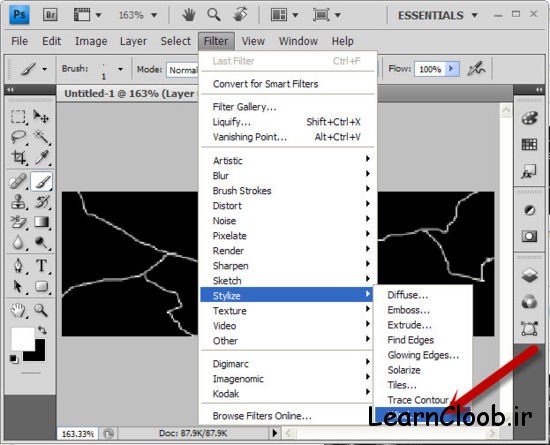Select the Magic Wand tool
Image resolution: width=550 pixels, height=445 pixels.
point(41,137)
